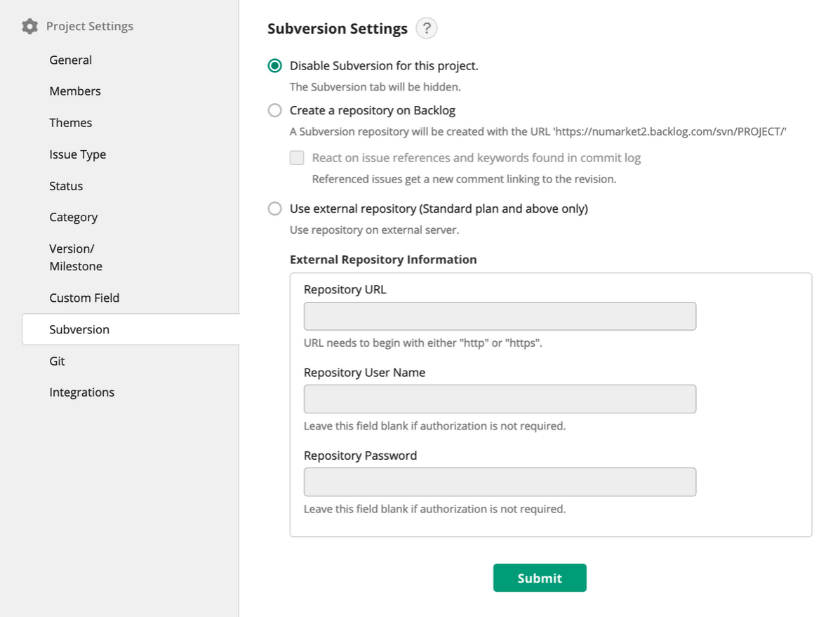Open Version/Milestone settings
This screenshot has height=617, width=840.
pyautogui.click(x=76, y=258)
